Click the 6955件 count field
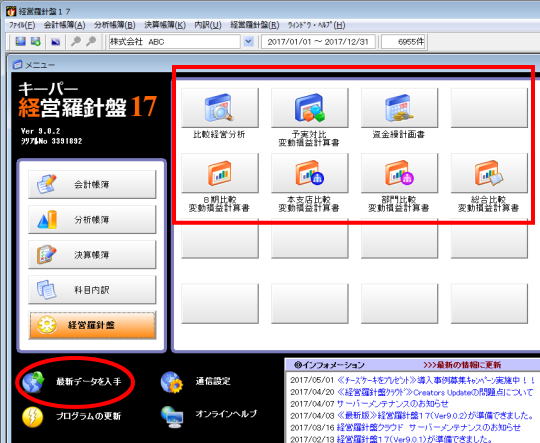 [x=404, y=42]
